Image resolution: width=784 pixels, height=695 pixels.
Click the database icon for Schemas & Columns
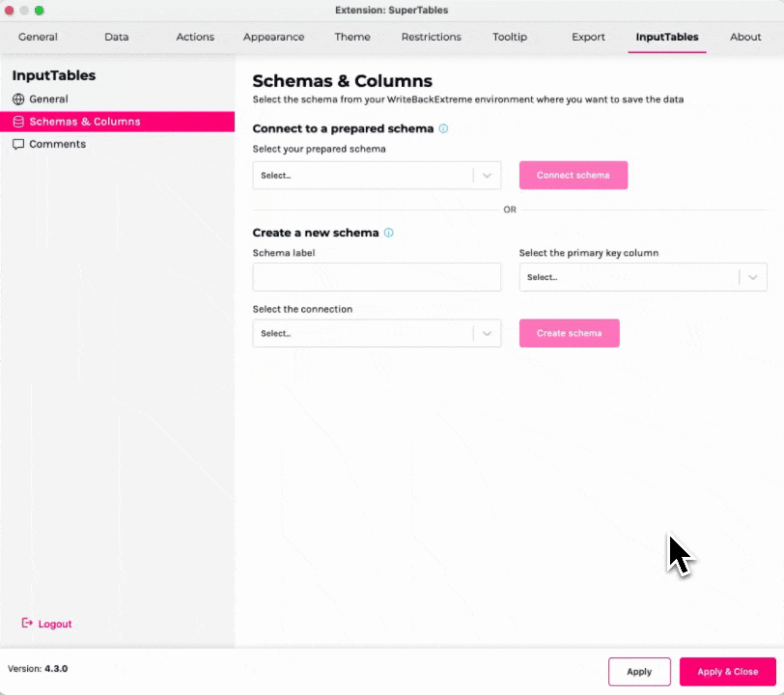(18, 122)
